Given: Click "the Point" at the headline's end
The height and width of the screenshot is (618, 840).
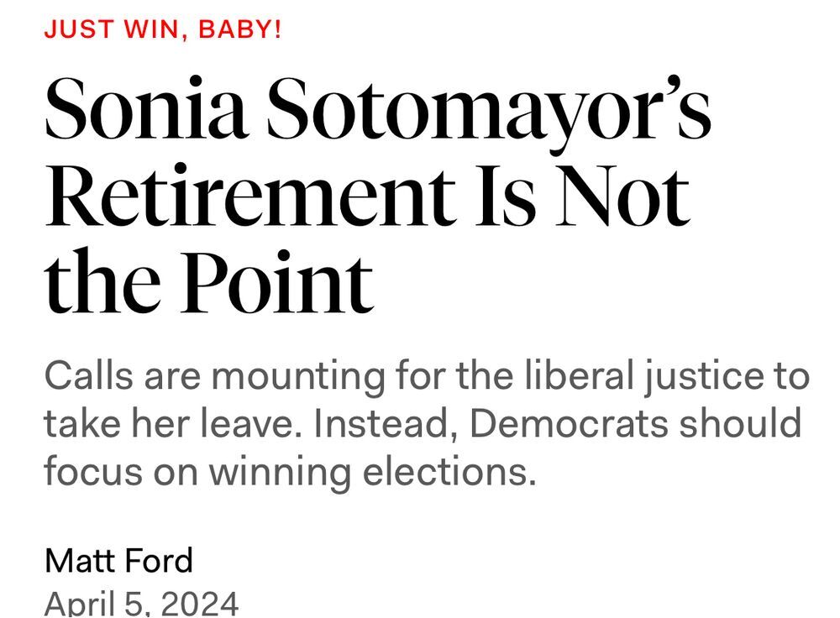Looking at the screenshot, I should pyautogui.click(x=209, y=280).
